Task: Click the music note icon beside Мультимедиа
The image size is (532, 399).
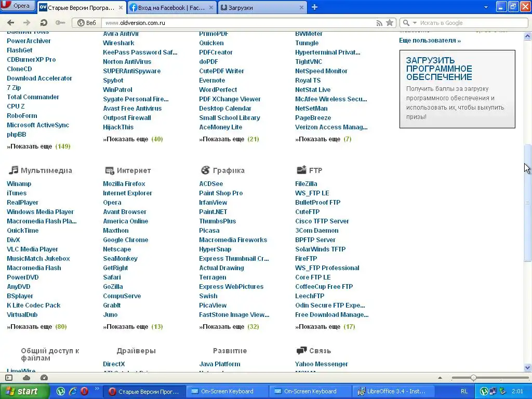Action: click(13, 170)
